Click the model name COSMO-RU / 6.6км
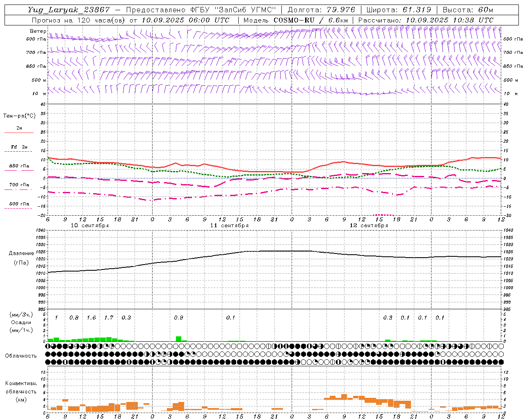 311,20
